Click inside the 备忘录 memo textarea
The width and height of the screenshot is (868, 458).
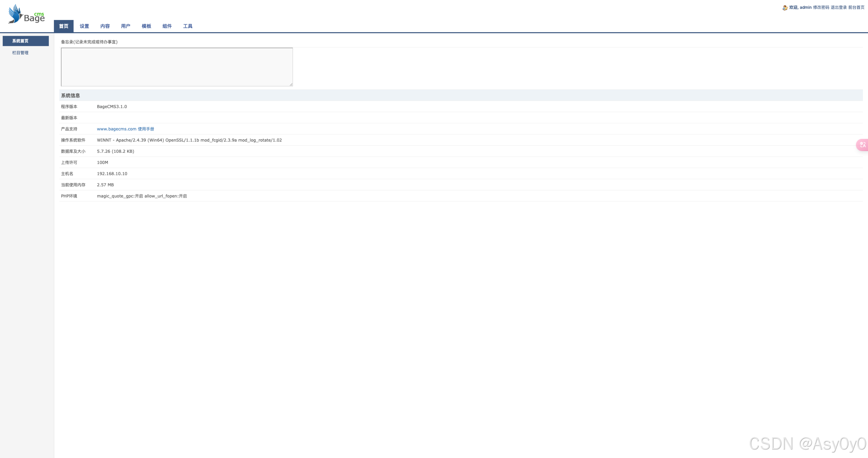point(177,67)
